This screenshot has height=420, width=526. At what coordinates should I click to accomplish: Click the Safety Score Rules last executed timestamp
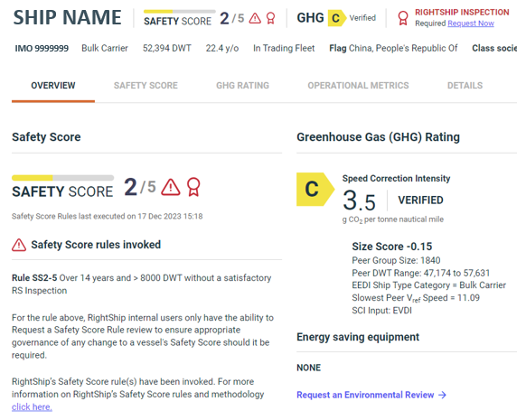click(107, 216)
